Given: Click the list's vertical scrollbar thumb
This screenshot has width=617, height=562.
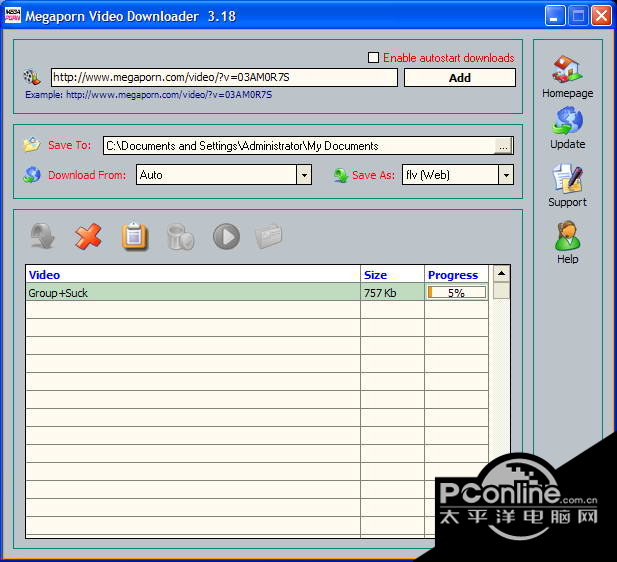Looking at the screenshot, I should tap(501, 290).
